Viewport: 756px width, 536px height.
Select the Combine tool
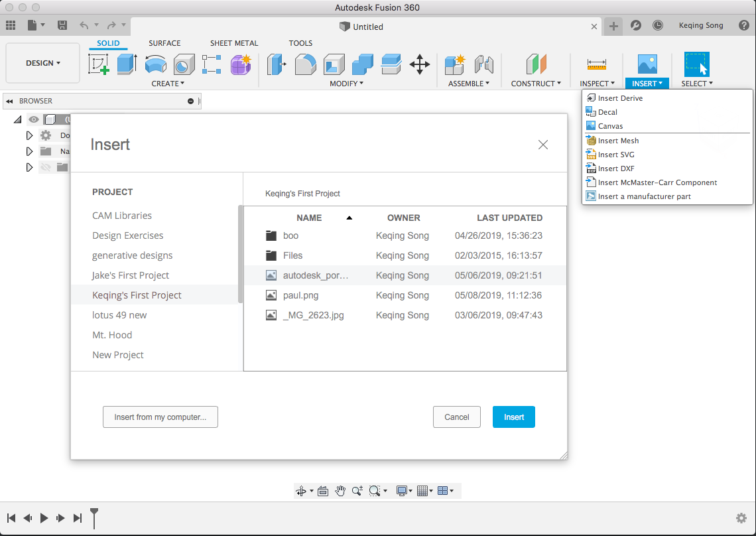pyautogui.click(x=363, y=64)
